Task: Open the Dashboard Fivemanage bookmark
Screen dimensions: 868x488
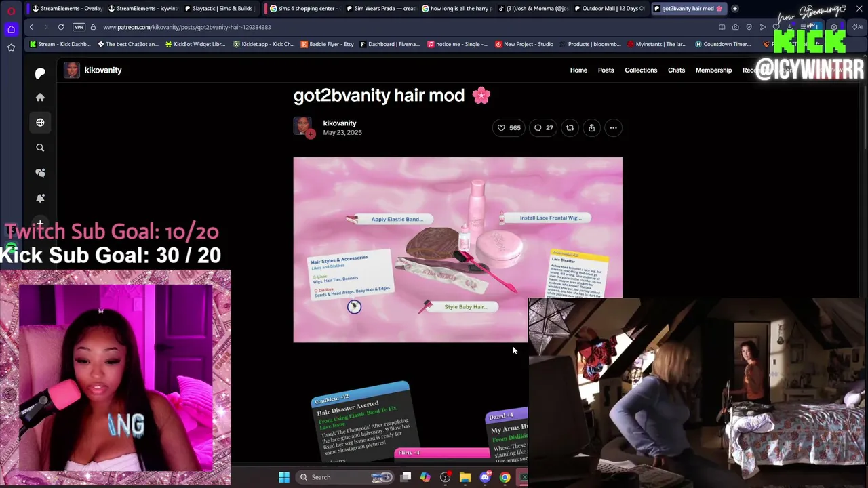Action: 390,44
